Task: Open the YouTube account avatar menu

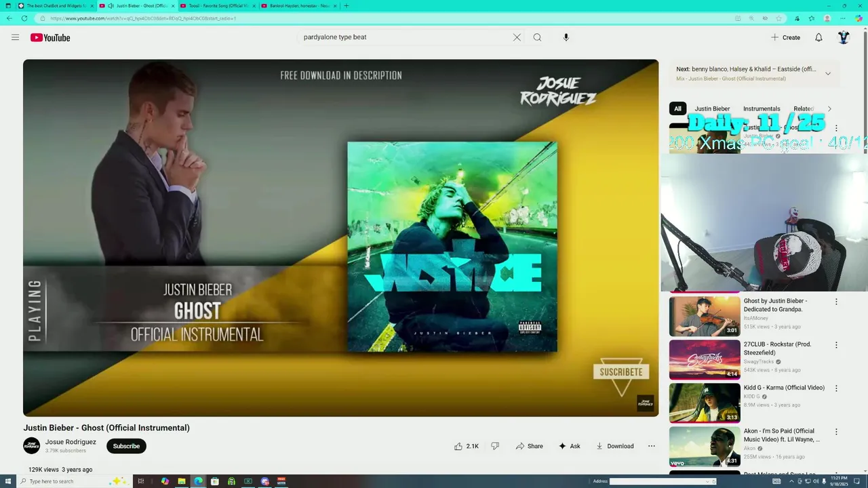Action: tap(844, 37)
